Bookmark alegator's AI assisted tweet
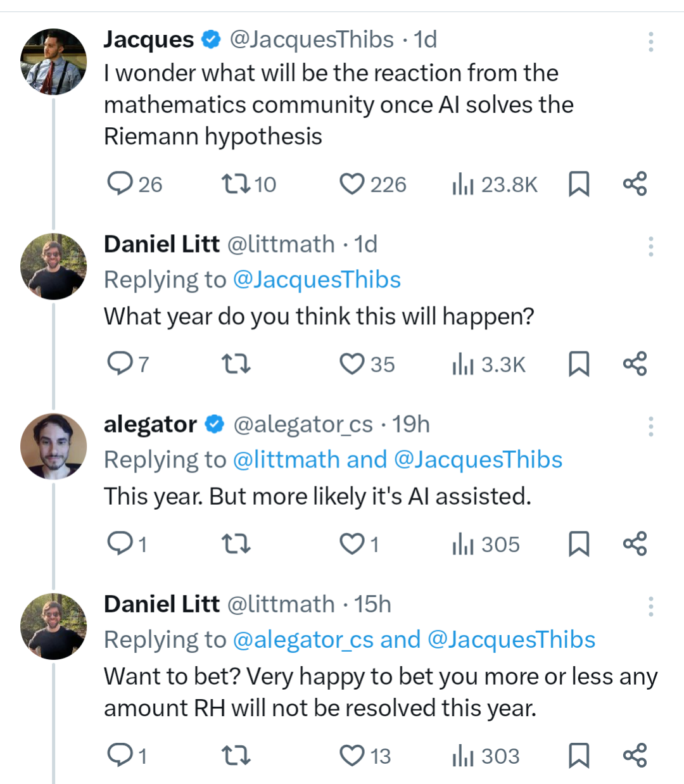The height and width of the screenshot is (784, 684). click(x=579, y=544)
